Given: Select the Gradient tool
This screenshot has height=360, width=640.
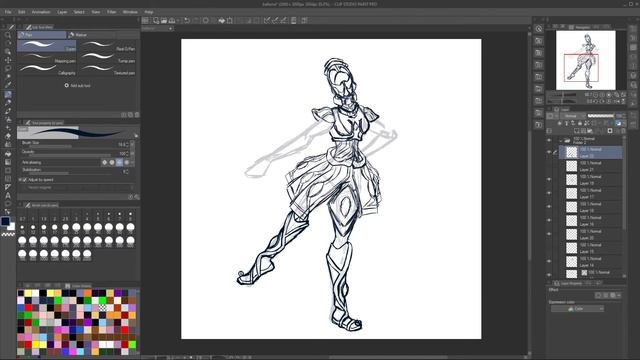Looking at the screenshot, I should [8, 162].
